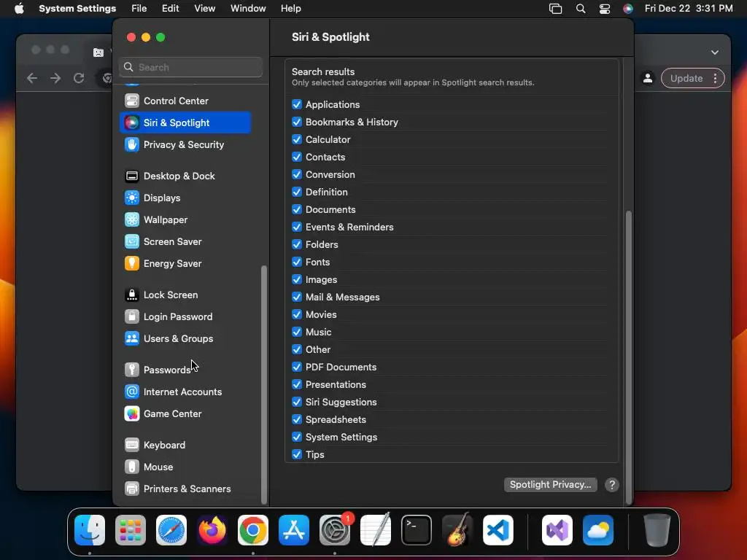Open browser profile avatar button
The height and width of the screenshot is (560, 747).
[x=648, y=79]
